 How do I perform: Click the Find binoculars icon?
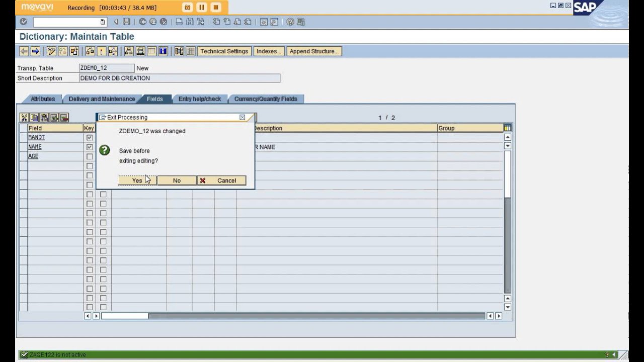[190, 22]
